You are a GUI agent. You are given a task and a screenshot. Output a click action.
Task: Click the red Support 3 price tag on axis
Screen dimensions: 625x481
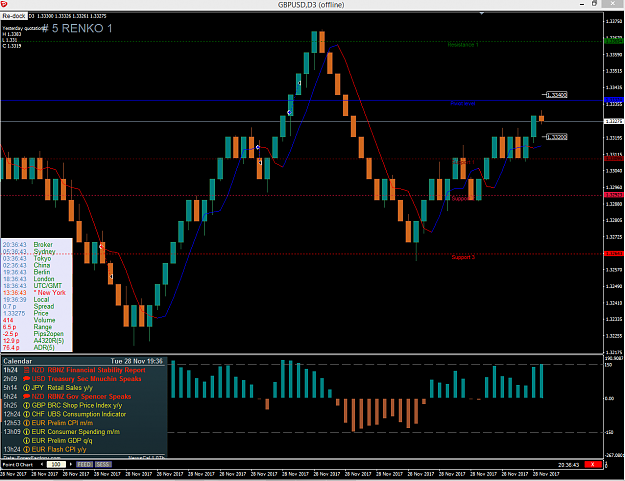[x=614, y=253]
